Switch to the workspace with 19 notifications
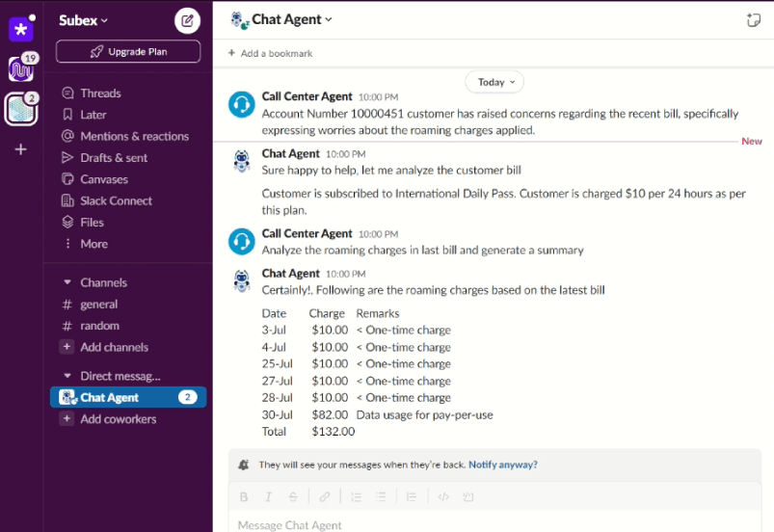Image resolution: width=774 pixels, height=532 pixels. coord(20,69)
